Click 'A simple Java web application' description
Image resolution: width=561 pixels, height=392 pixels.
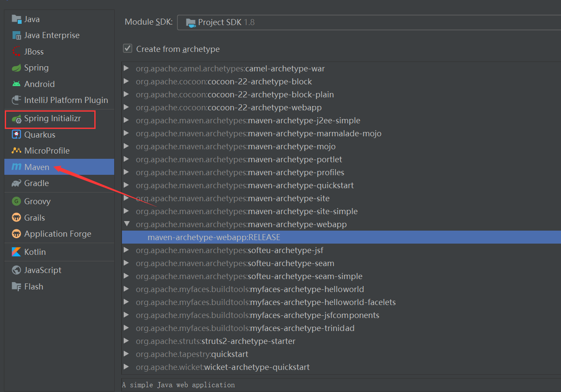coord(178,385)
